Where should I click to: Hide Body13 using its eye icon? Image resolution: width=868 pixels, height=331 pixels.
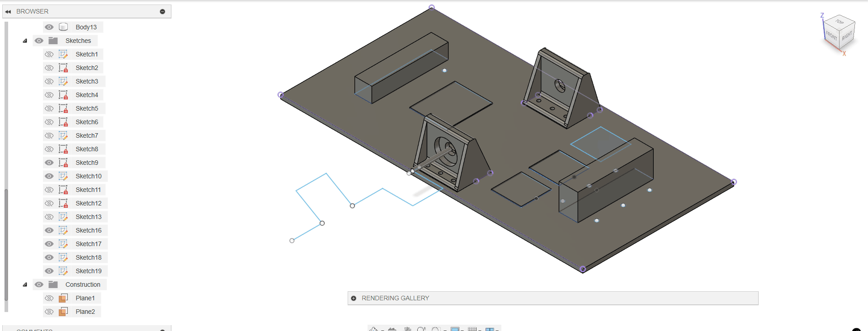pos(49,27)
